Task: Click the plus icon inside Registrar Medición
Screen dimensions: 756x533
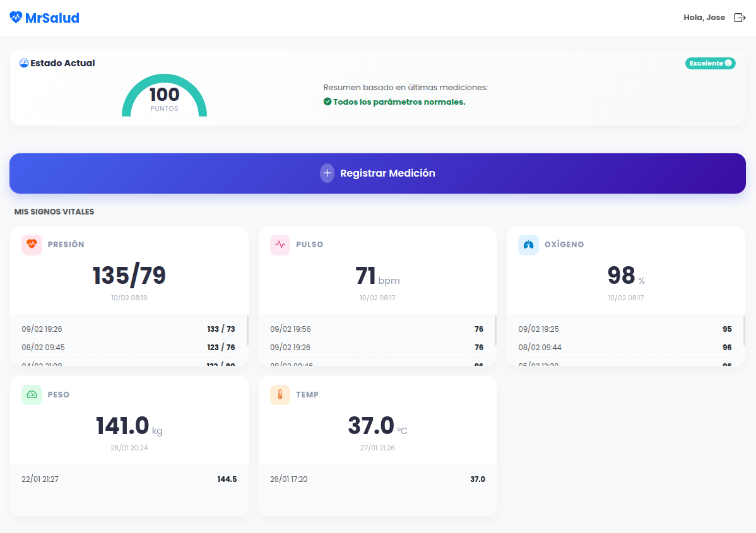Action: pos(327,173)
